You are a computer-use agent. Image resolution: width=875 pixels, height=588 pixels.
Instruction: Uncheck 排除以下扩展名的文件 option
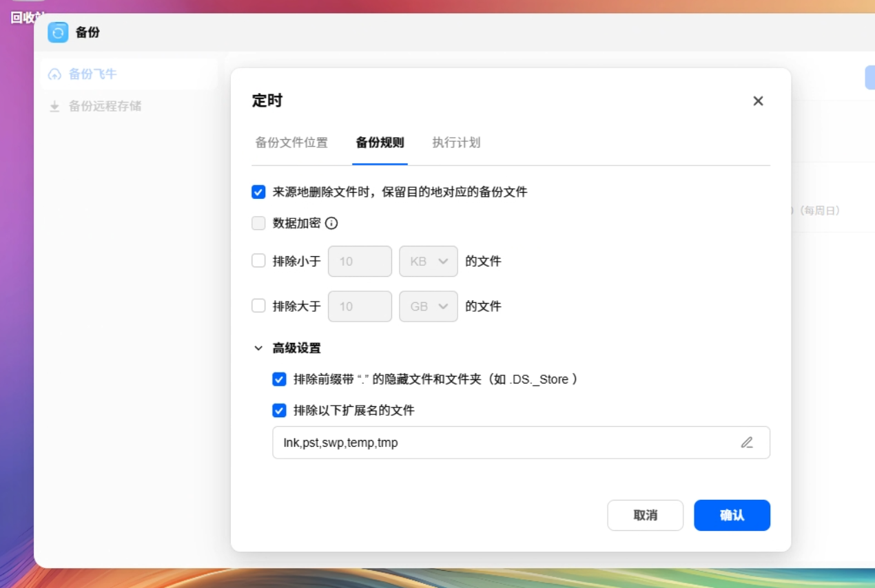279,410
